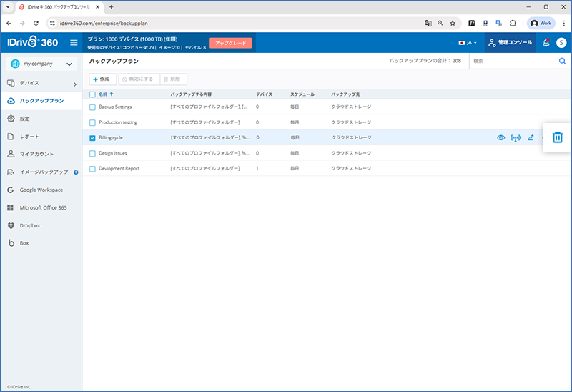Open the my company dropdown

coord(41,64)
